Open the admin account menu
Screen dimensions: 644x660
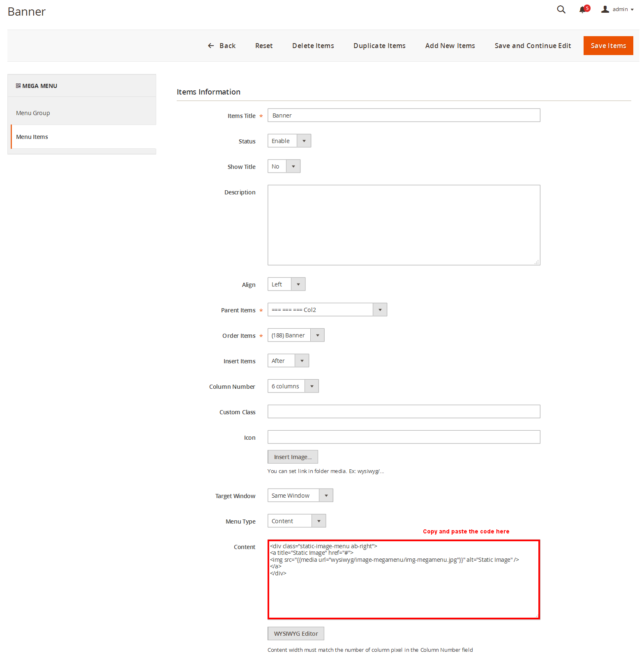(x=617, y=9)
